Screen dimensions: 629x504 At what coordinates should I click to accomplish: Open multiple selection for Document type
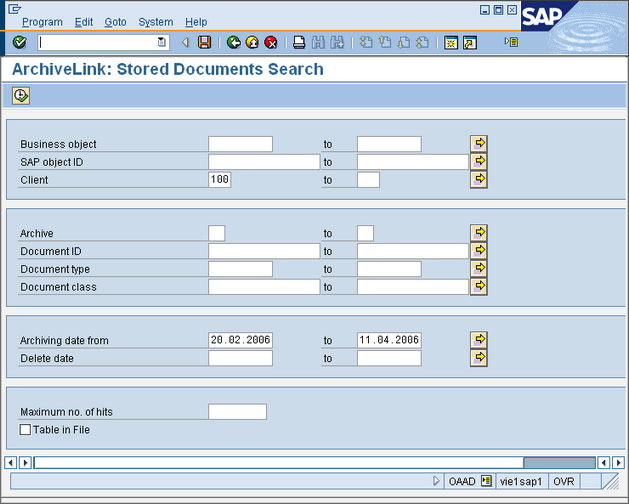tap(479, 268)
